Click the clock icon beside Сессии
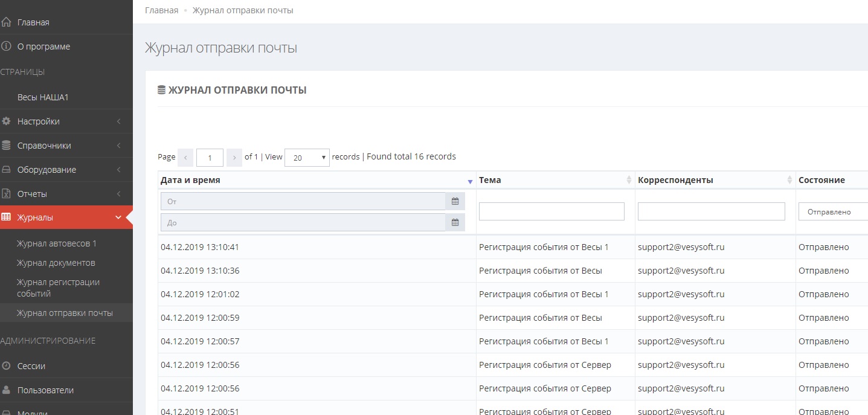This screenshot has width=868, height=415. coord(6,366)
